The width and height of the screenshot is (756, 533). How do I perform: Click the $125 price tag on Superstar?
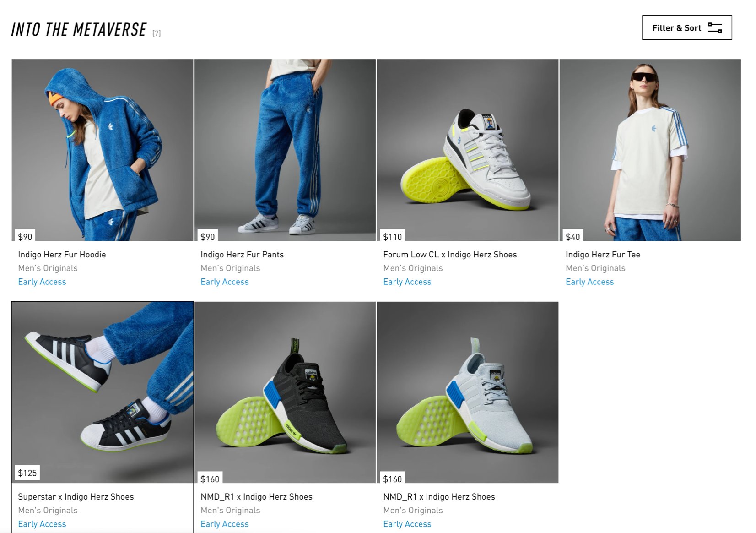(27, 473)
